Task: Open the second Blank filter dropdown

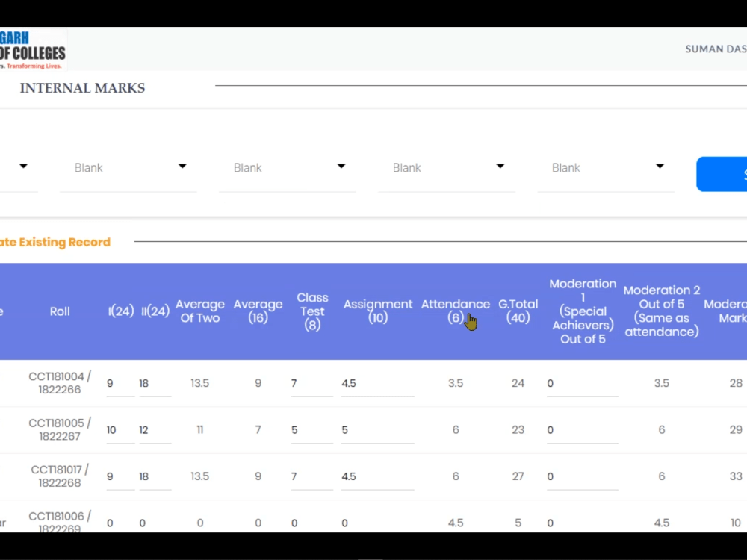Action: 288,167
